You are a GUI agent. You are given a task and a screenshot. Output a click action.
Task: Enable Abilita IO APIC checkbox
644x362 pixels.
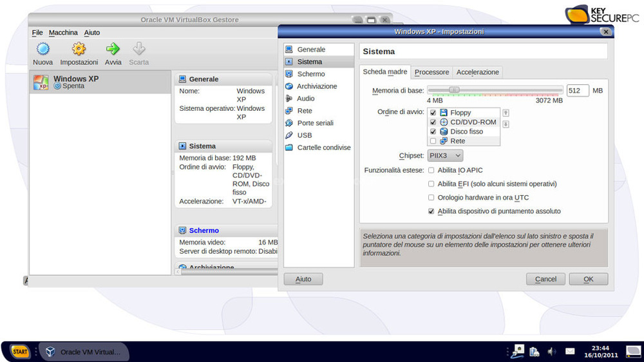[431, 170]
